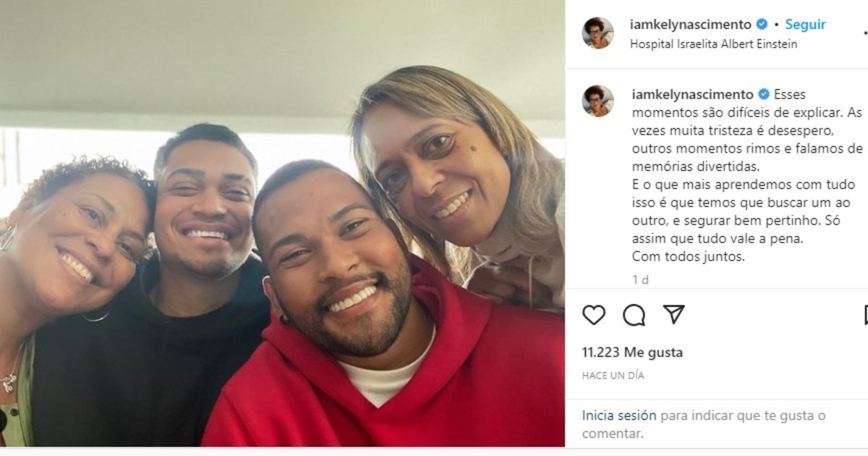
Task: View the 11.223 Me gusta list
Action: (x=632, y=352)
